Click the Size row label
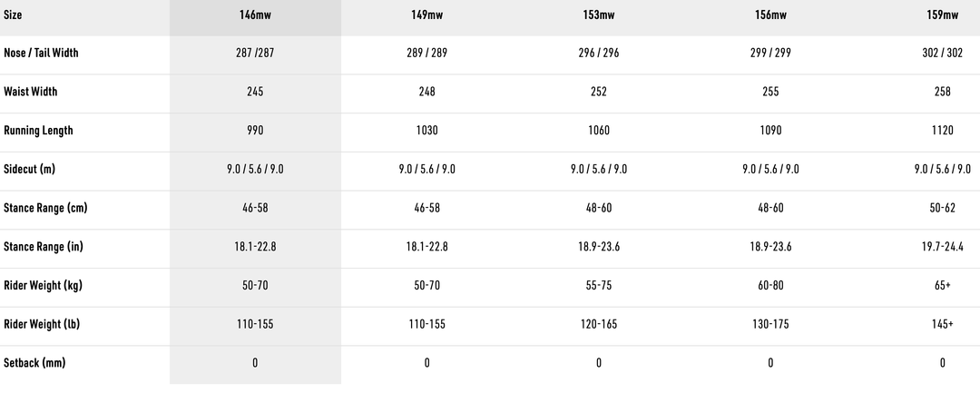The height and width of the screenshot is (393, 980). pyautogui.click(x=15, y=15)
